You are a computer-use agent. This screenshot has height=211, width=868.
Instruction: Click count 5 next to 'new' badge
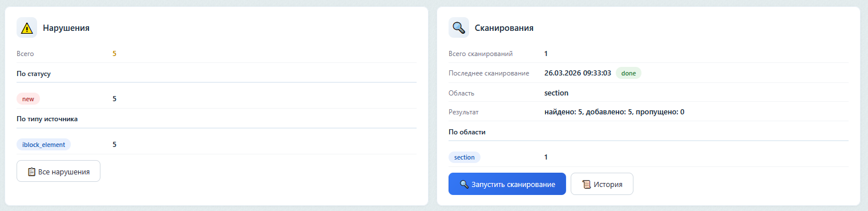coord(114,99)
